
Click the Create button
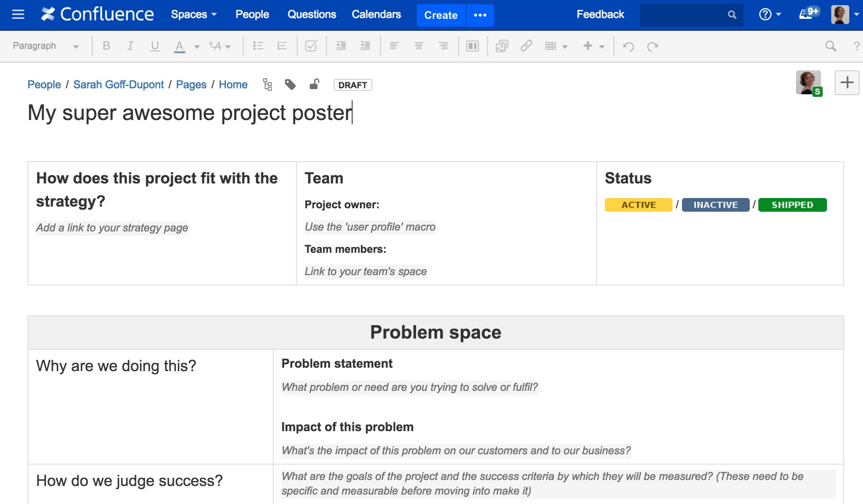(x=441, y=15)
